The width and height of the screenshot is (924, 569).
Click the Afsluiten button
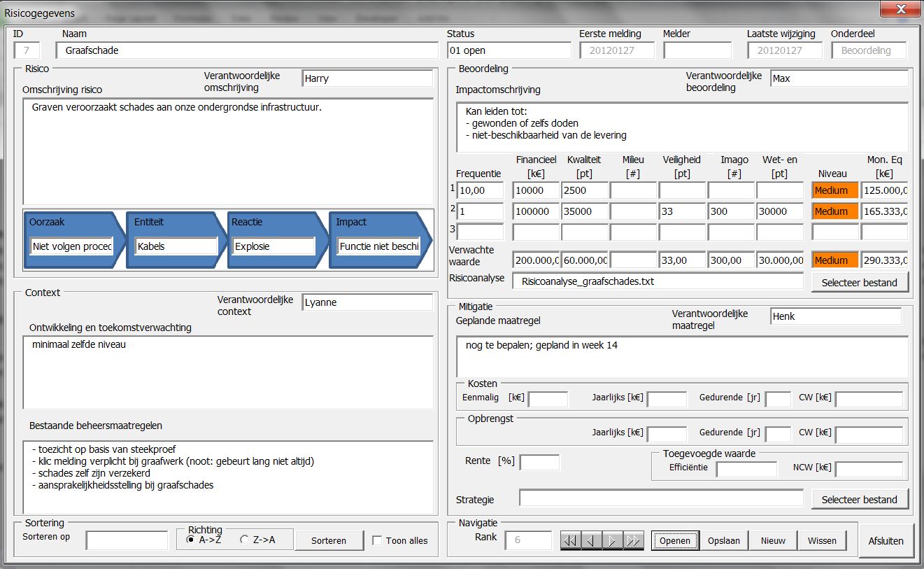[886, 540]
